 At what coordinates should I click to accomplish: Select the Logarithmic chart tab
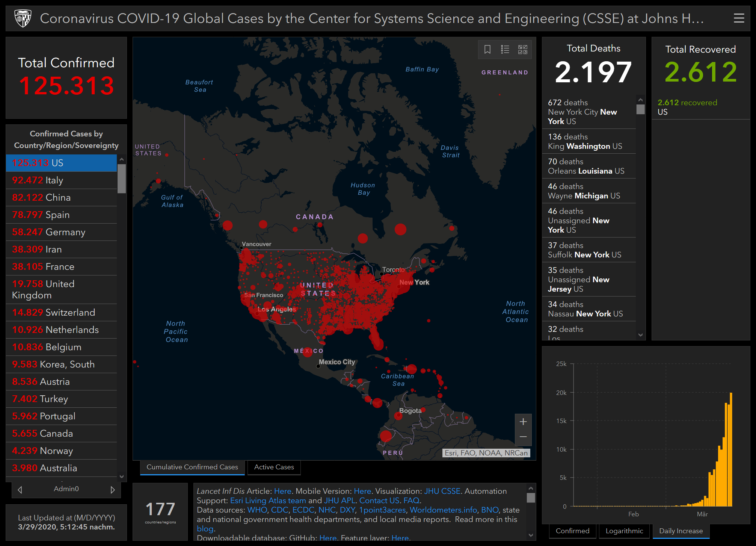(x=624, y=531)
